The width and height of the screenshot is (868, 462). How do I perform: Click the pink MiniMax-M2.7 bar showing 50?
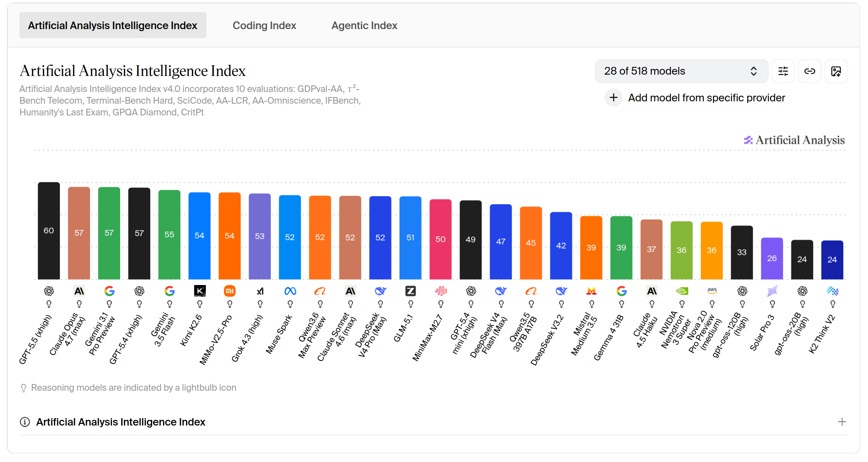[441, 239]
